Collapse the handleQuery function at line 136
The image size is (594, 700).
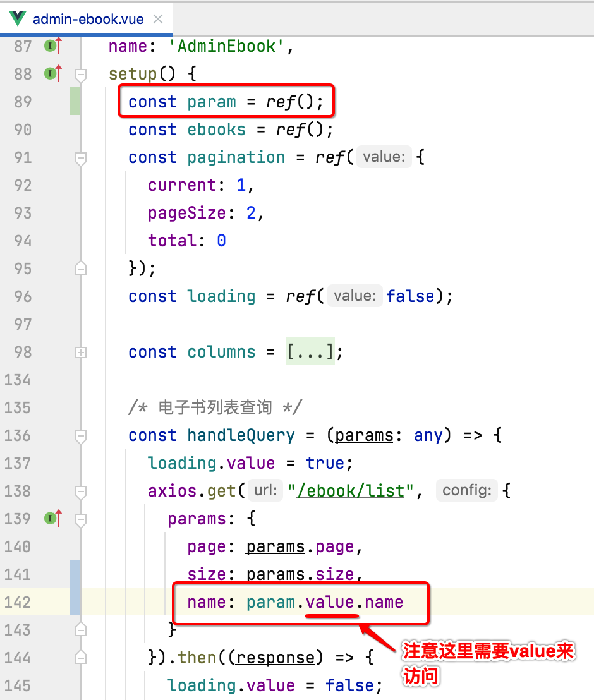(x=81, y=437)
